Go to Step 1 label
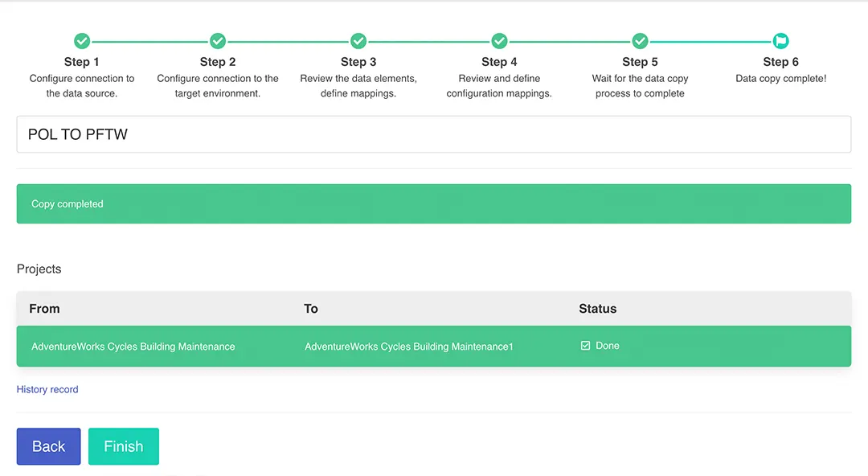The height and width of the screenshot is (476, 868). [82, 62]
